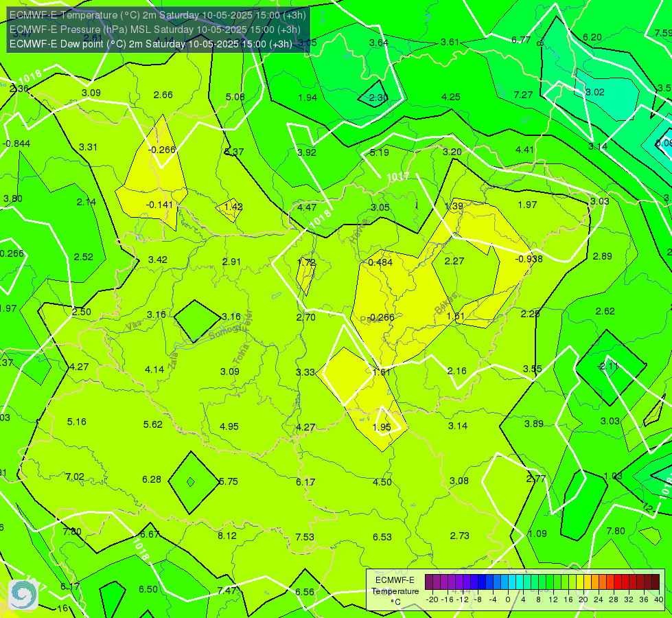The image size is (672, 618).
Task: Click the dew point value 2.62
Action: point(605,311)
